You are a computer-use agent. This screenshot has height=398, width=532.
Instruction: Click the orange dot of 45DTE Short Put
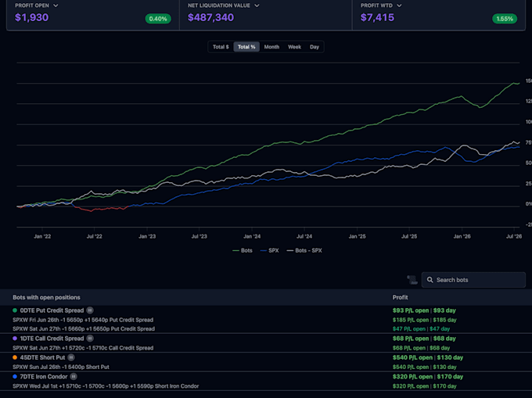tap(15, 357)
